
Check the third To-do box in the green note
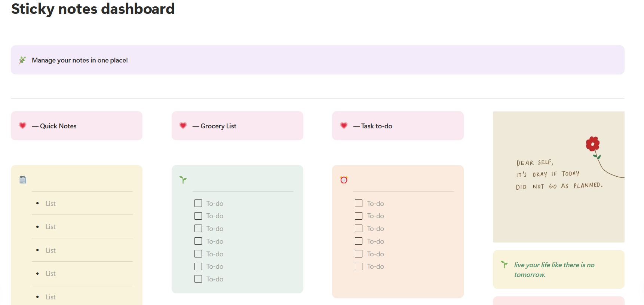tap(198, 228)
